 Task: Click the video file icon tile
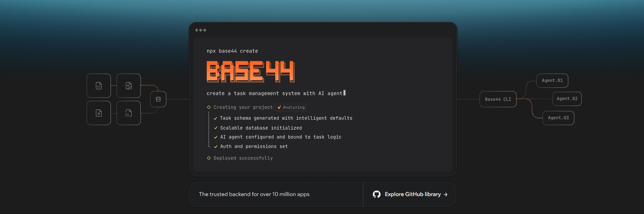(99, 113)
